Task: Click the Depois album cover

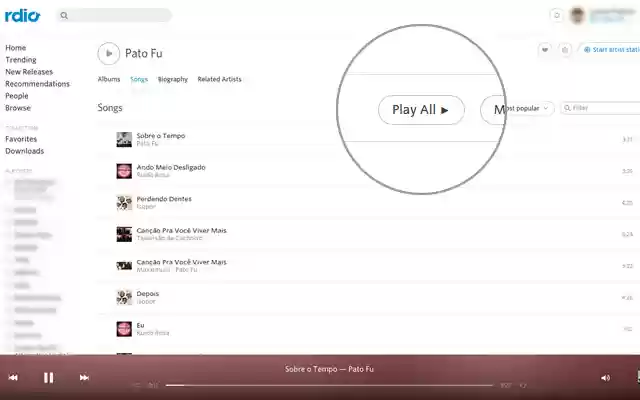Action: (124, 298)
